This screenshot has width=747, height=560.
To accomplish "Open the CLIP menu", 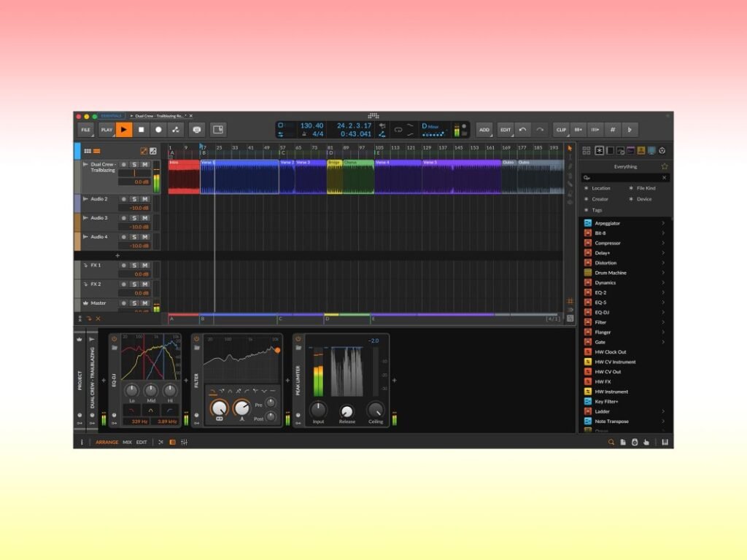I will 561,130.
